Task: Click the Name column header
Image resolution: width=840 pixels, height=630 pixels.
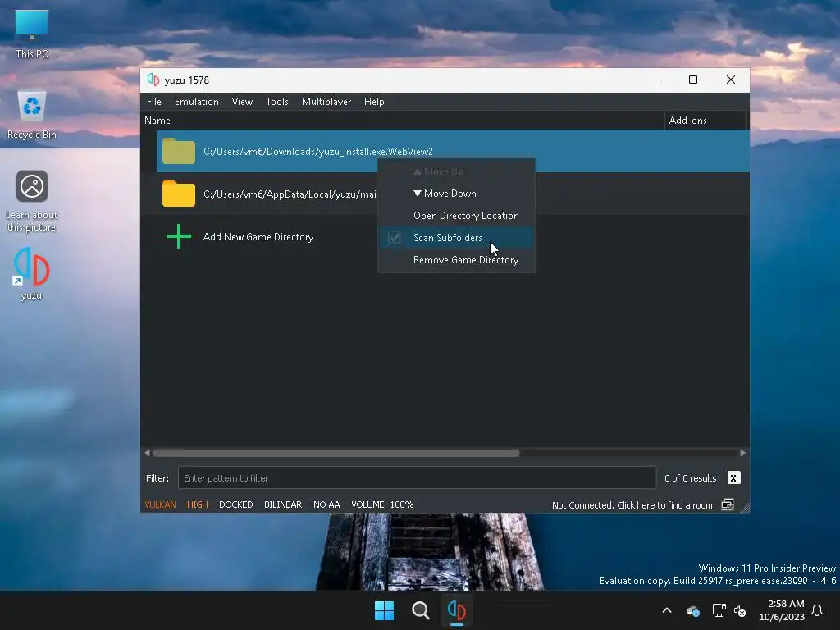Action: click(x=403, y=121)
